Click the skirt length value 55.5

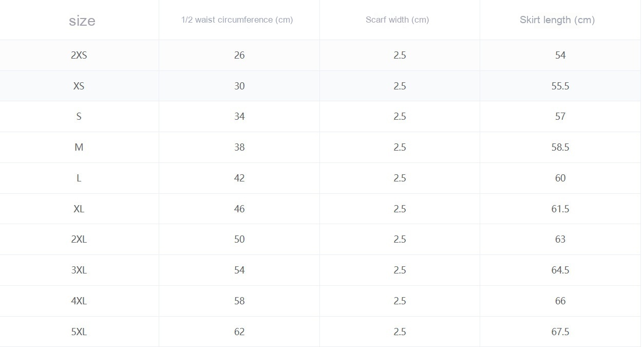click(x=560, y=86)
